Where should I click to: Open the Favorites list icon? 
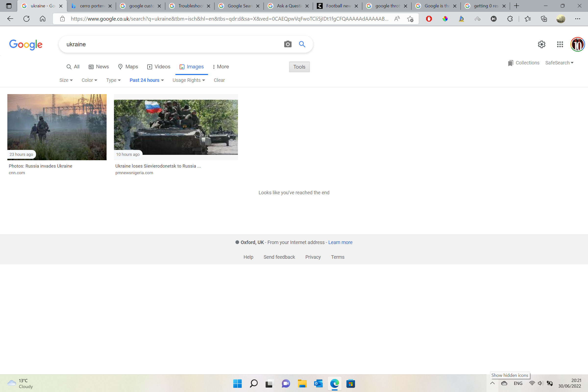tap(528, 19)
